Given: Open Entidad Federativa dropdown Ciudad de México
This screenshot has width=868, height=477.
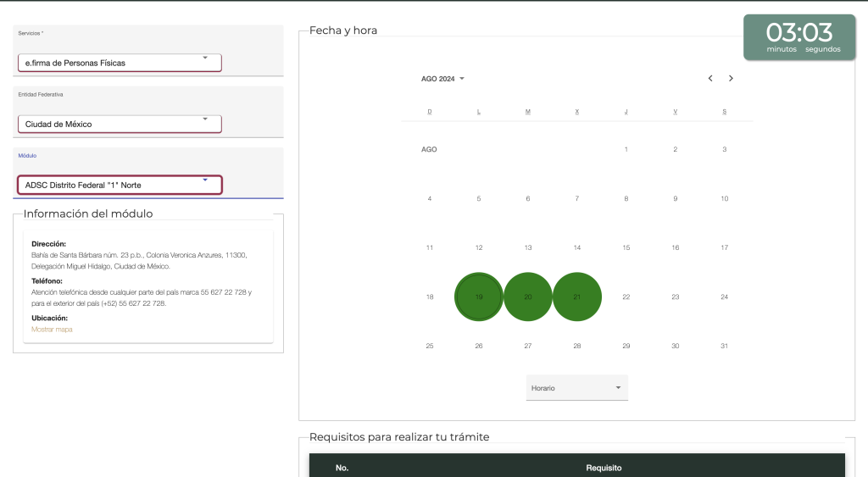Looking at the screenshot, I should pos(120,124).
